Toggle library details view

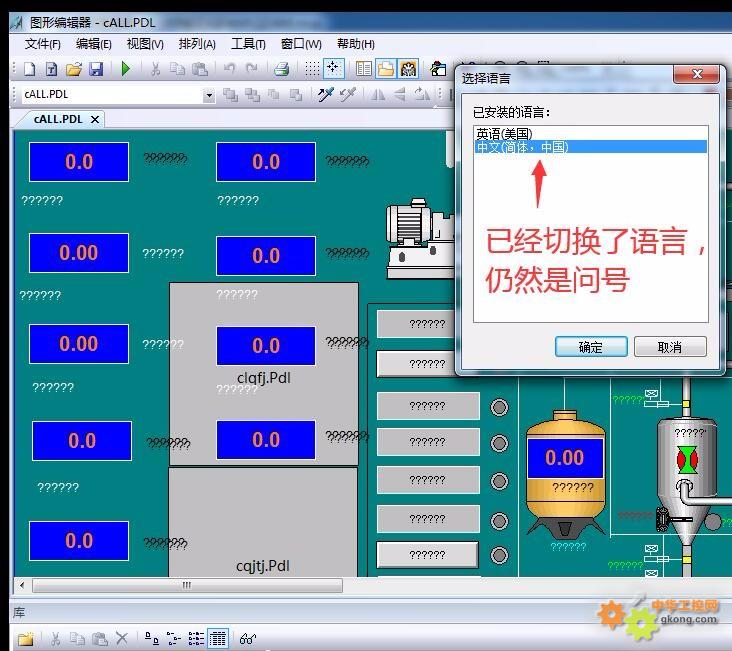(x=218, y=638)
